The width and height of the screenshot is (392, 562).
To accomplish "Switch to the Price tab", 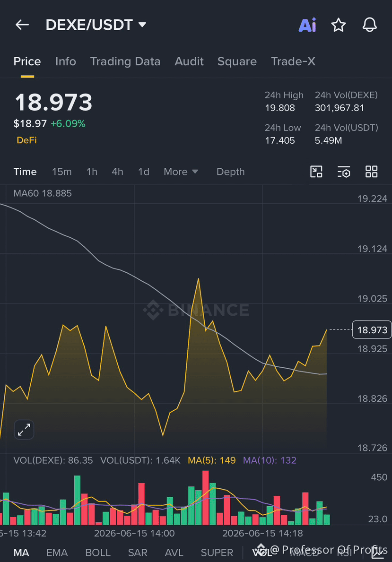I will coord(27,61).
